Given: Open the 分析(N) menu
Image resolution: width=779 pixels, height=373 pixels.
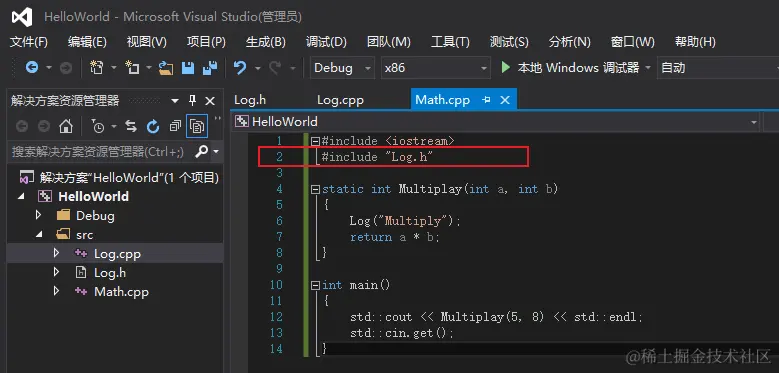Looking at the screenshot, I should (570, 42).
